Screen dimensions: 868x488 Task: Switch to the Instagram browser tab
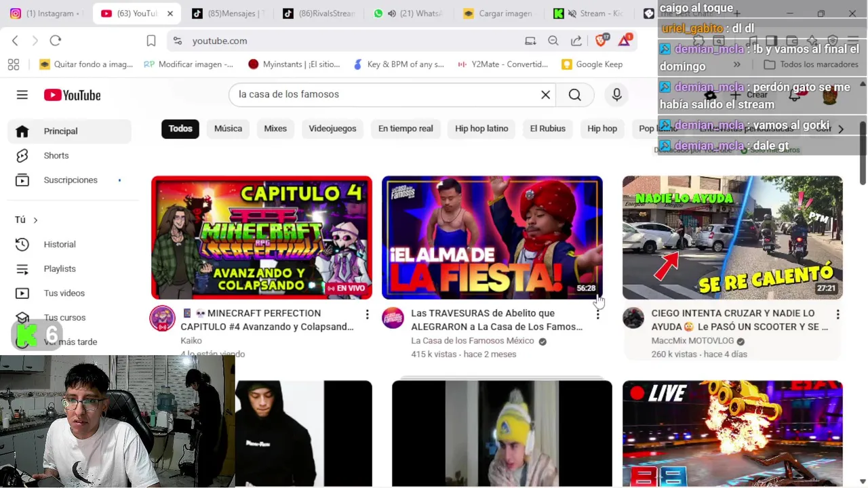(45, 14)
